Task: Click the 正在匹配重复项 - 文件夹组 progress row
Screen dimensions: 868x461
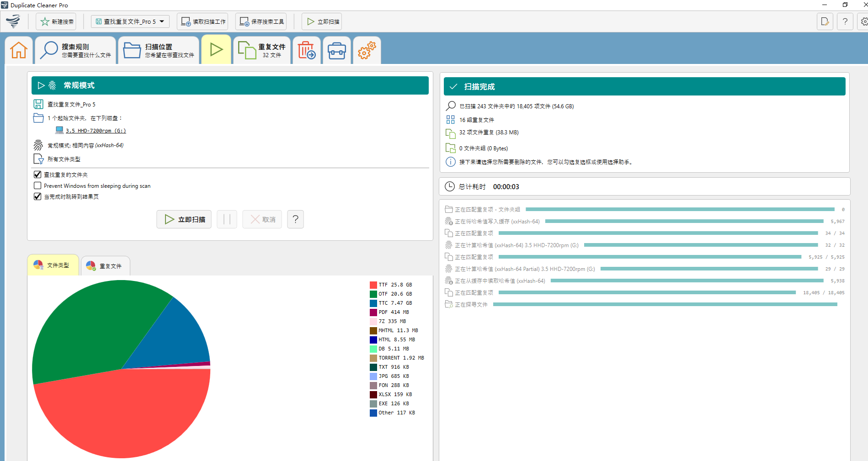Action: 644,209
